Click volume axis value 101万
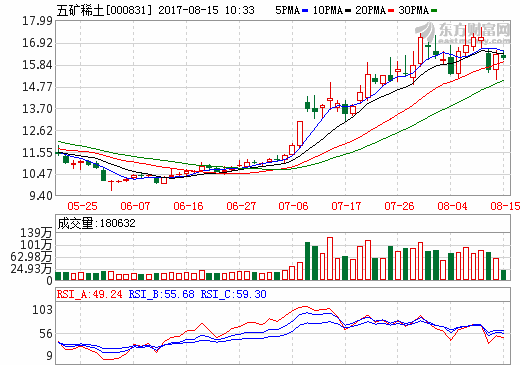This screenshot has width=520, height=365. (x=36, y=245)
